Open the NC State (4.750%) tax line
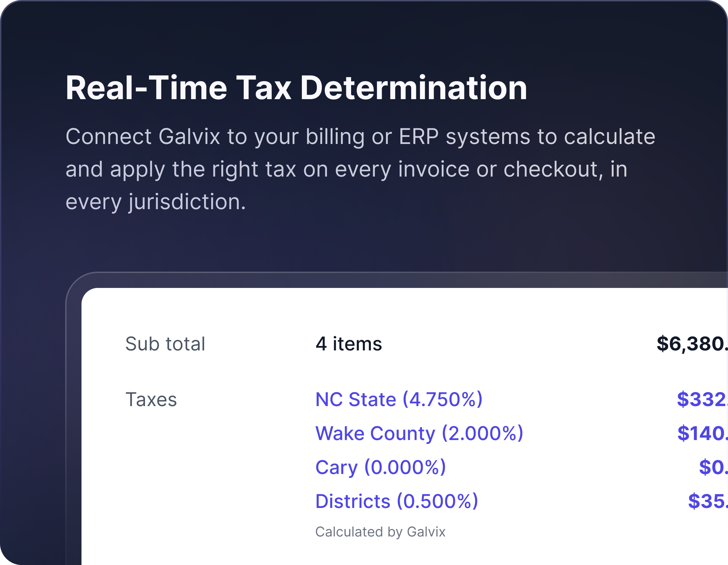This screenshot has width=728, height=565. pos(399,399)
